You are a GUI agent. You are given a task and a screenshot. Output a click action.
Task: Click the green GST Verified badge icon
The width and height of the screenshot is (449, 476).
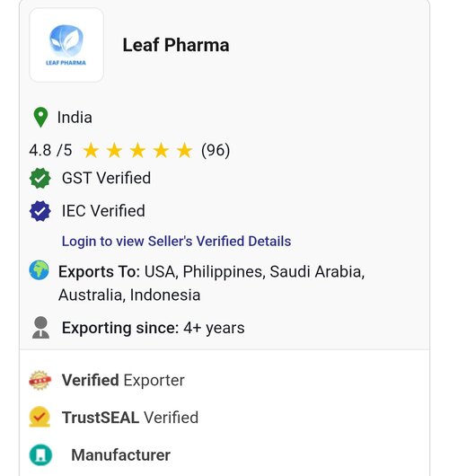pyautogui.click(x=40, y=178)
